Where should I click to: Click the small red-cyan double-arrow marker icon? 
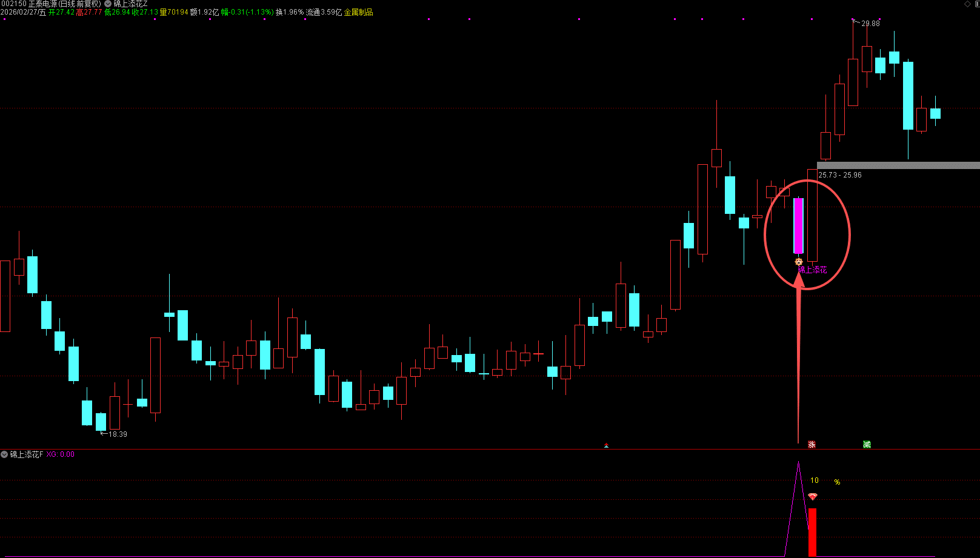coord(606,446)
